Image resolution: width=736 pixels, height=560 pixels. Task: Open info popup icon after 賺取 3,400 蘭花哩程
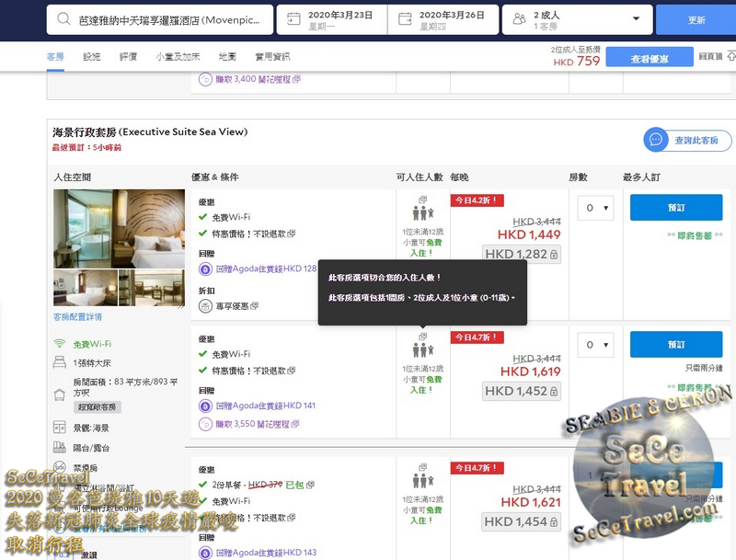tap(296, 79)
